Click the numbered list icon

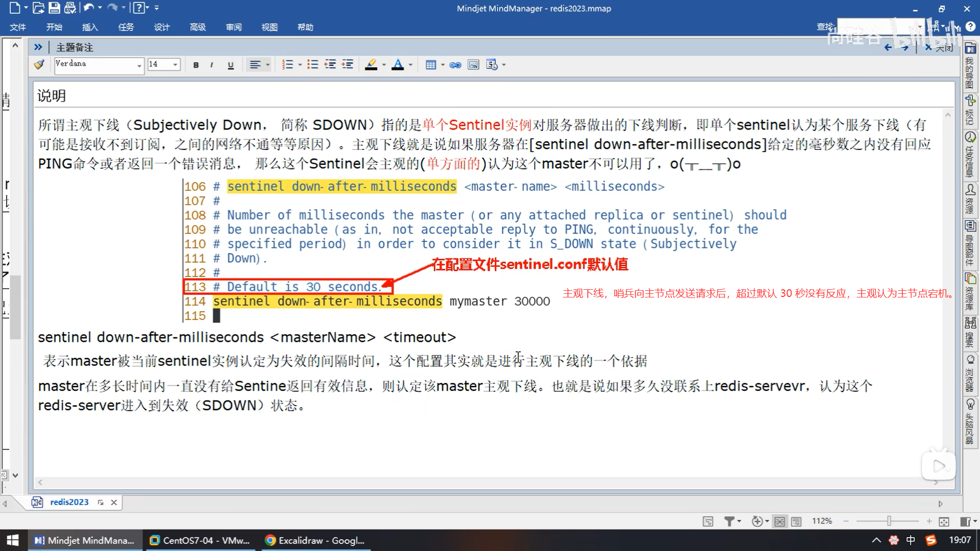coord(287,65)
